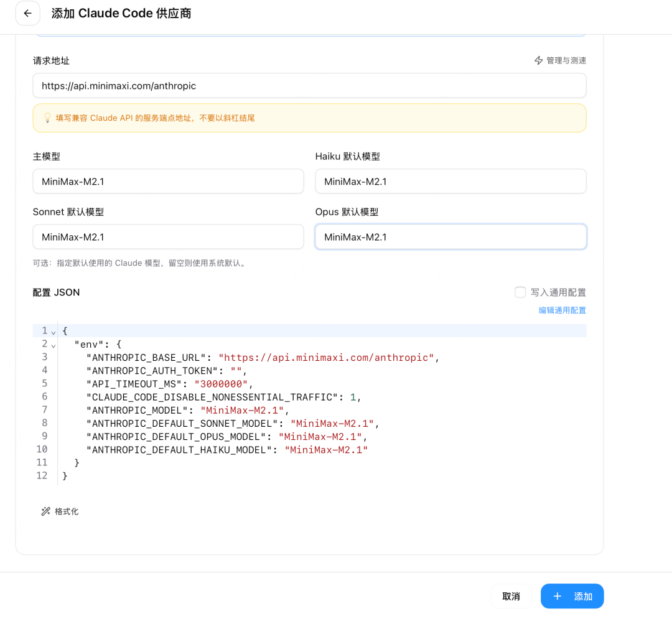The height and width of the screenshot is (619, 672).
Task: Select the 主模型 model input
Action: 168,181
